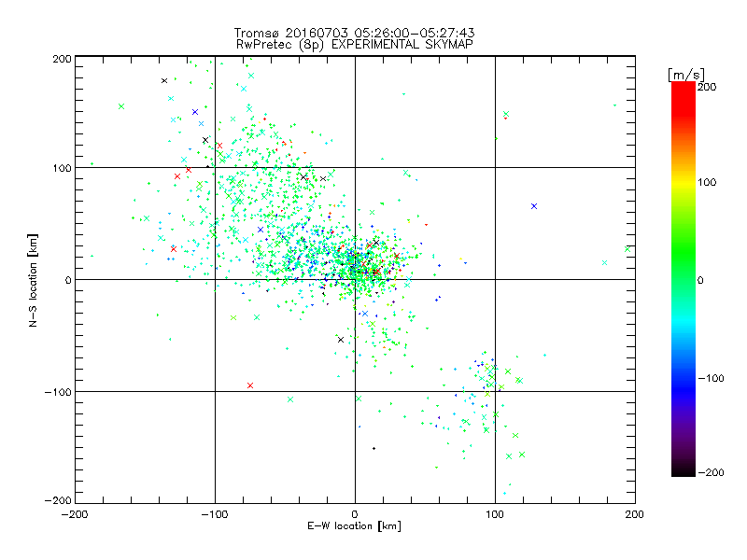The image size is (747, 560).
Task: Select the "N-S location [km]" axis label
Action: 33,281
